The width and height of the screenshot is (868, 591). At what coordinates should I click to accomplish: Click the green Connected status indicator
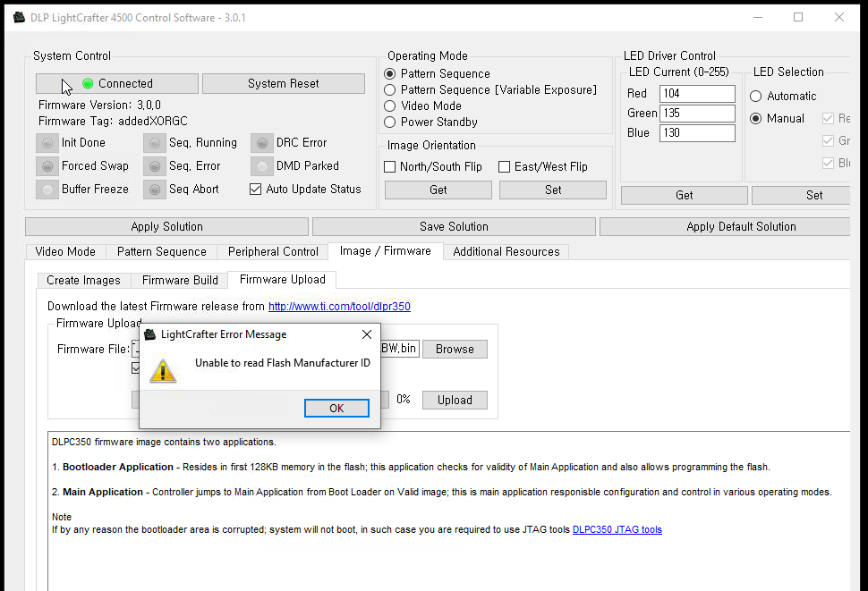click(88, 83)
